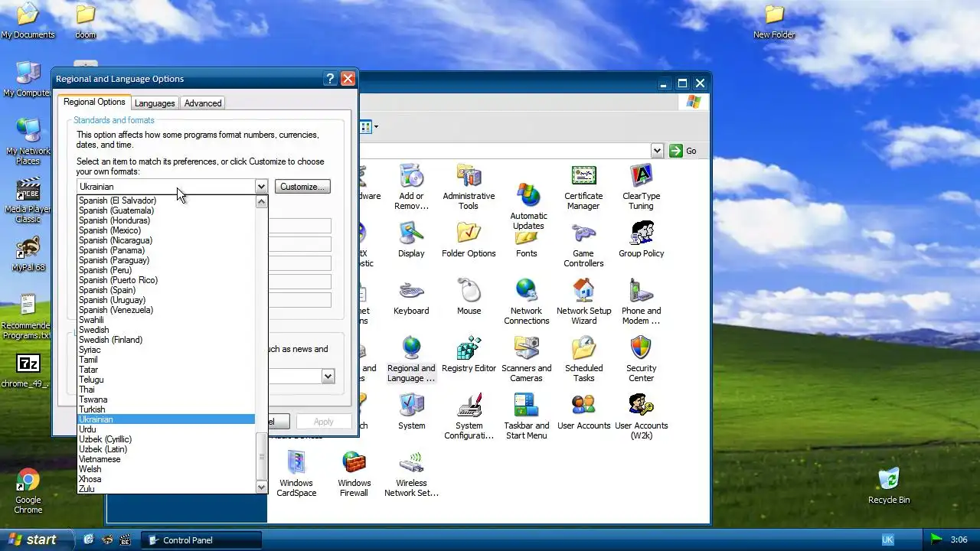Select Vietnamese in the list
Image resolution: width=980 pixels, height=551 pixels.
[166, 459]
